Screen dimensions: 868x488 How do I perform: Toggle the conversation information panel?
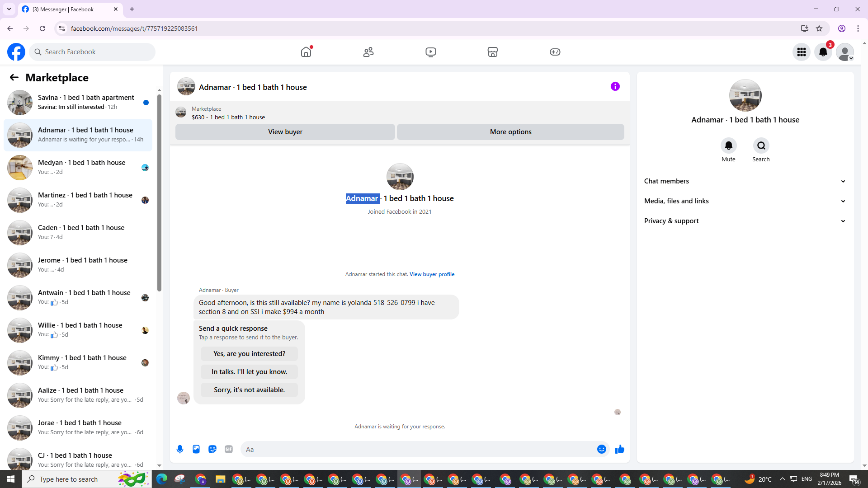(615, 86)
